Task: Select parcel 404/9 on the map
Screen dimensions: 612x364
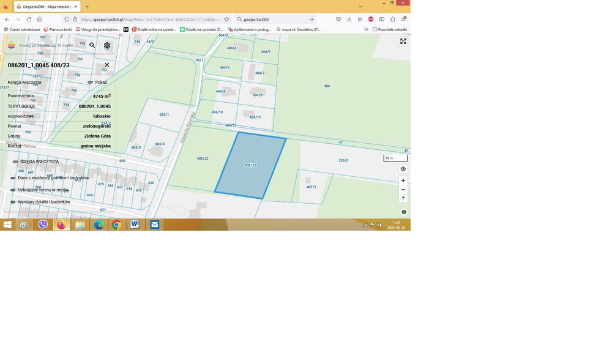Action: coord(257,95)
